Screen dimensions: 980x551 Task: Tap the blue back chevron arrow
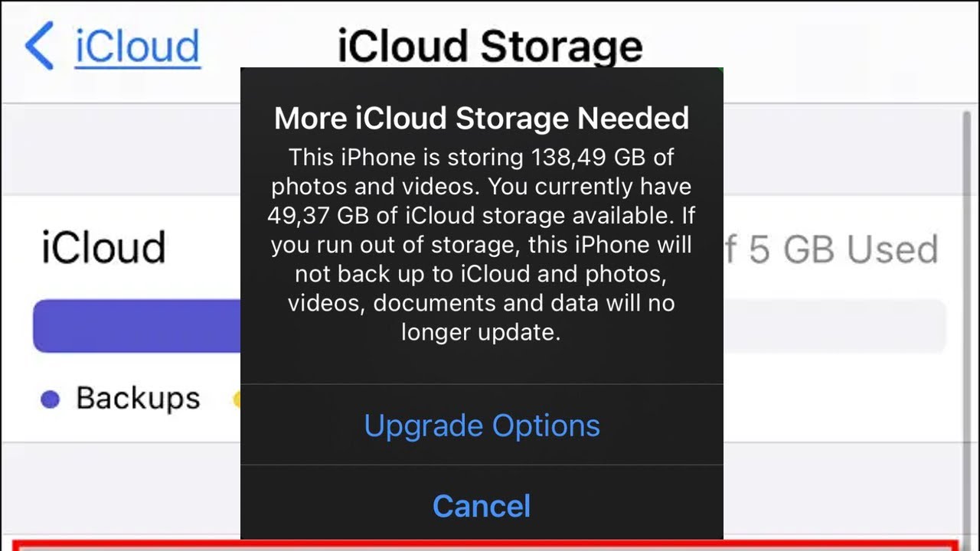40,46
